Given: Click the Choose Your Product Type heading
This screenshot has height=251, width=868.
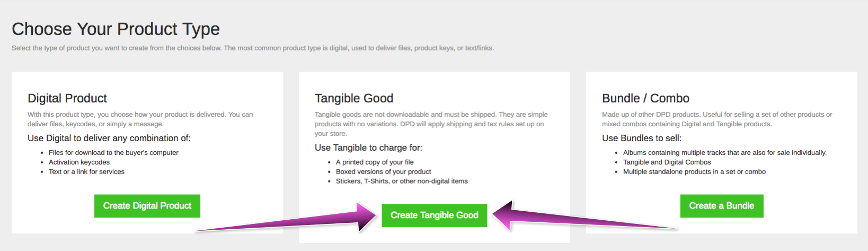Looking at the screenshot, I should (116, 29).
